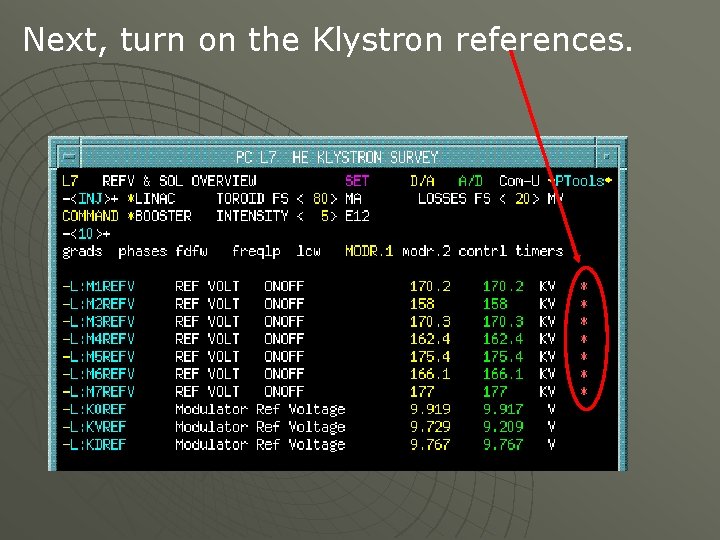The image size is (720, 540).
Task: Click the M6REFV D/A setting 166.1
Action: [x=430, y=374]
